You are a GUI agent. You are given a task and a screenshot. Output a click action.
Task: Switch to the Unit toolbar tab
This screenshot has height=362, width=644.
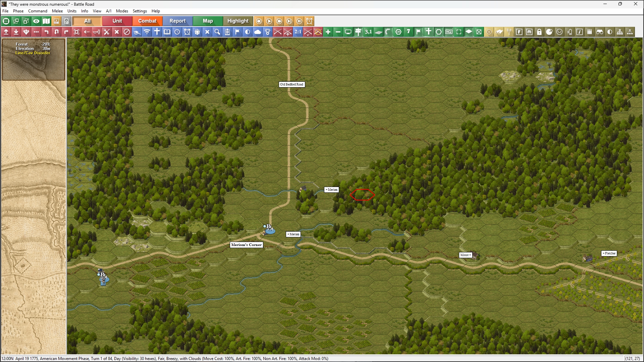tap(117, 21)
